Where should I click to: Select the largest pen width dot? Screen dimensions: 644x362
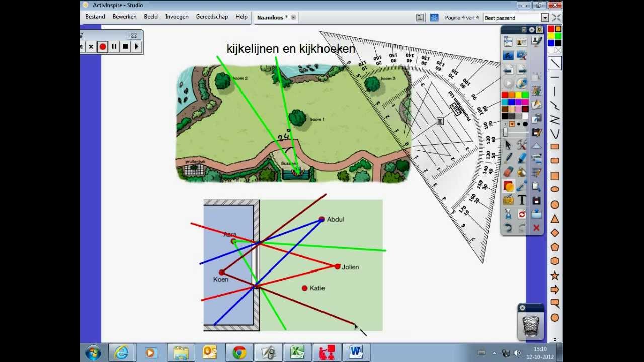click(525, 124)
